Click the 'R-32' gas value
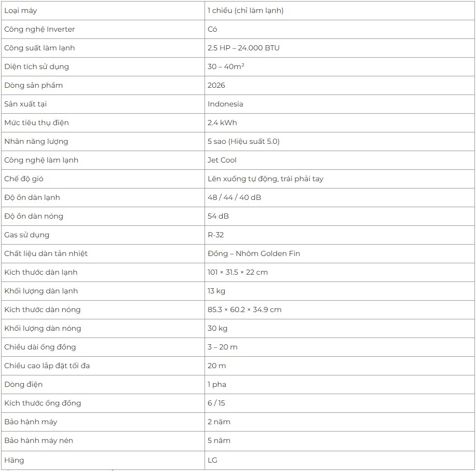476x471 pixels. (x=216, y=235)
